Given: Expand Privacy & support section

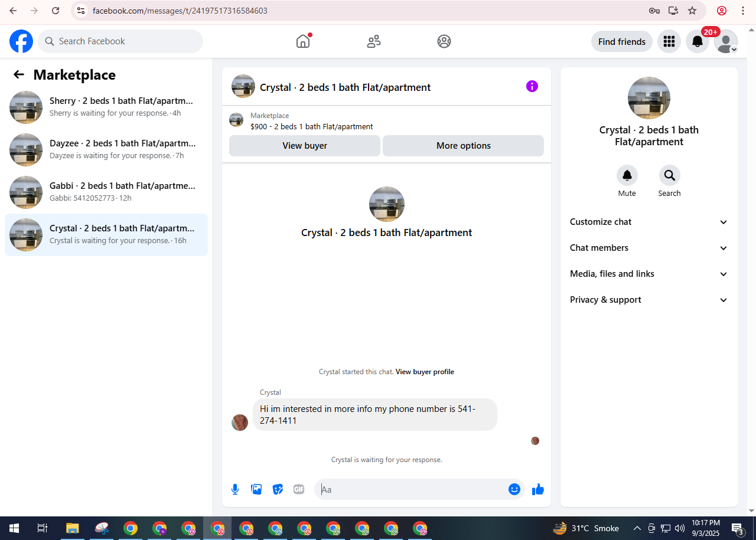Looking at the screenshot, I should [649, 300].
